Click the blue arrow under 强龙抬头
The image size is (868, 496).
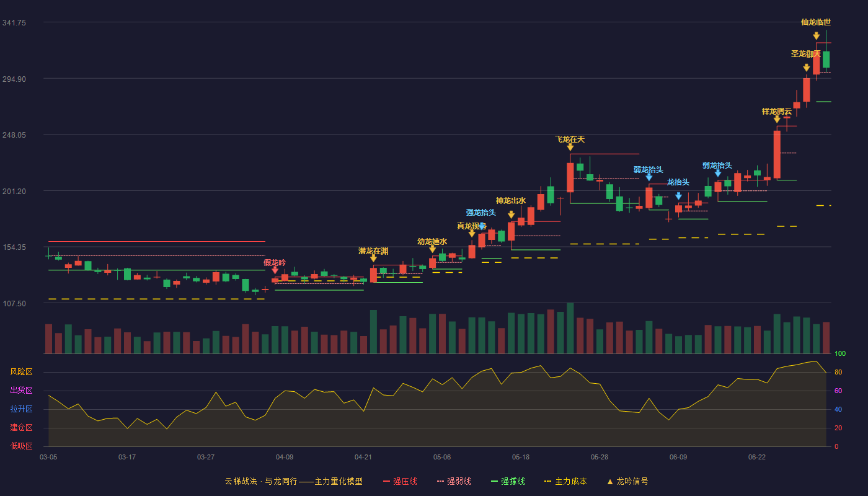click(482, 226)
